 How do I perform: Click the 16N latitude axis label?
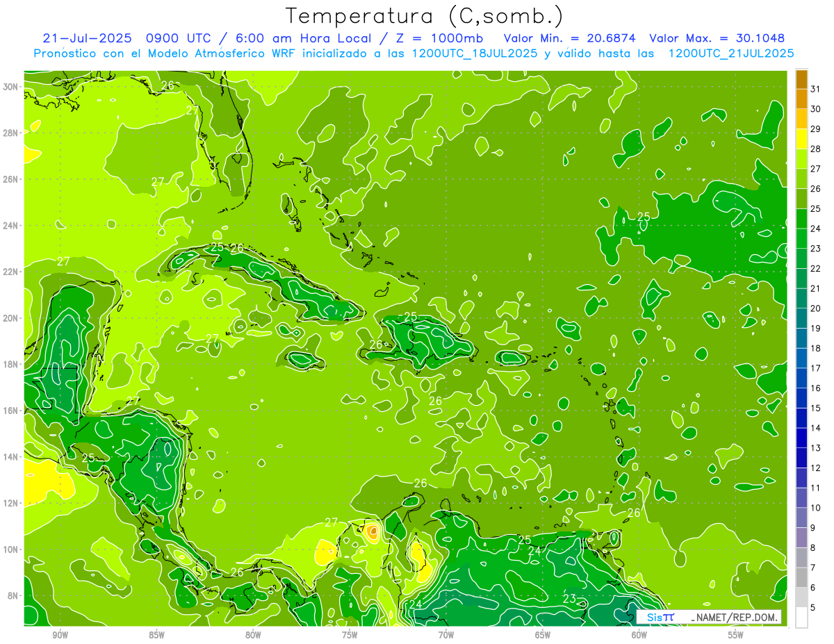[10, 411]
